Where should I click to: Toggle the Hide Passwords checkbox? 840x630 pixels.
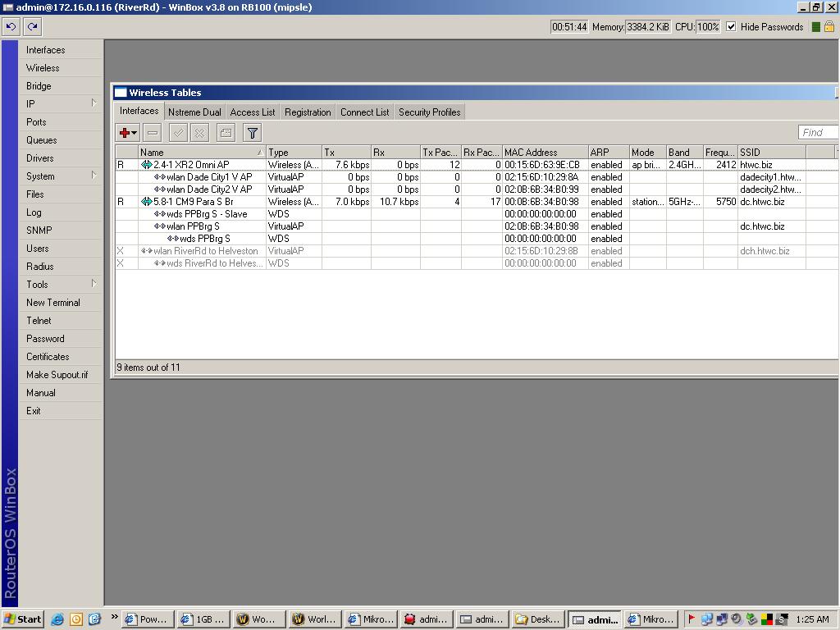[x=731, y=27]
